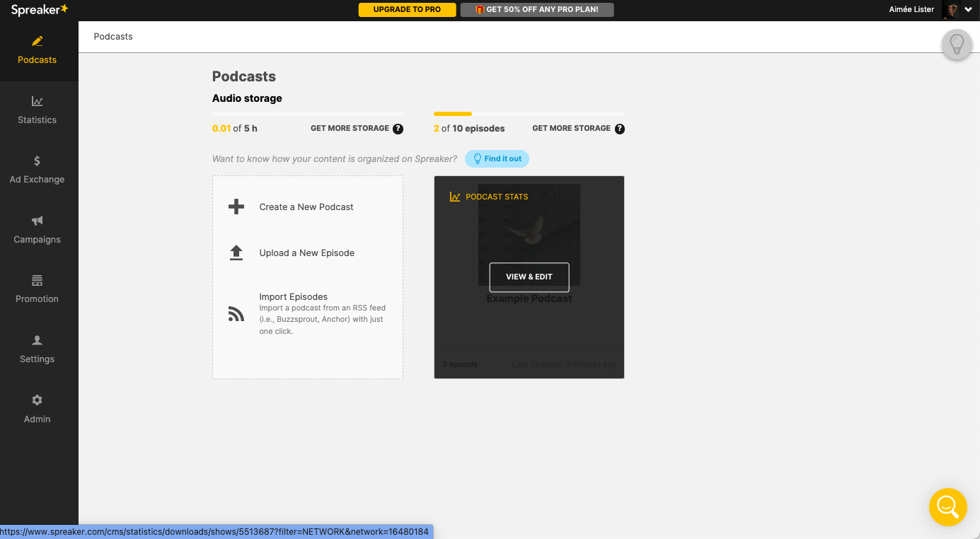Open VIEW & EDIT on Example Podcast
Image resolution: width=980 pixels, height=539 pixels.
[529, 277]
